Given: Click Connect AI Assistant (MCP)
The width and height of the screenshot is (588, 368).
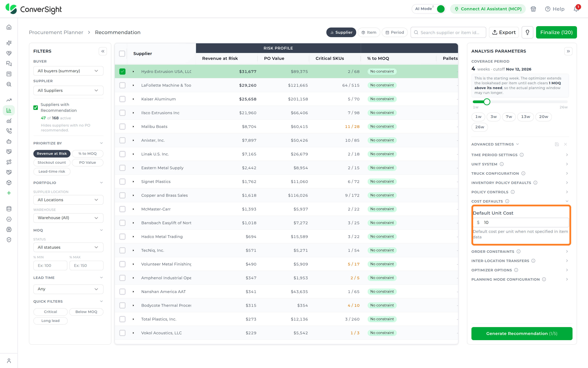Looking at the screenshot, I should point(488,9).
